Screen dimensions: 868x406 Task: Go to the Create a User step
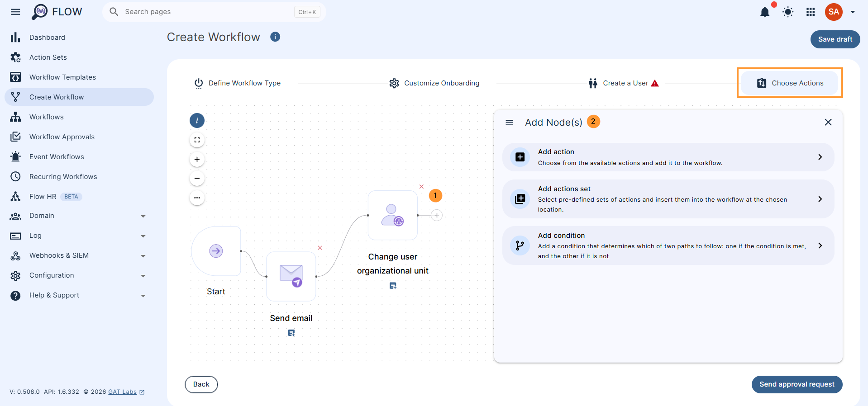tap(624, 83)
